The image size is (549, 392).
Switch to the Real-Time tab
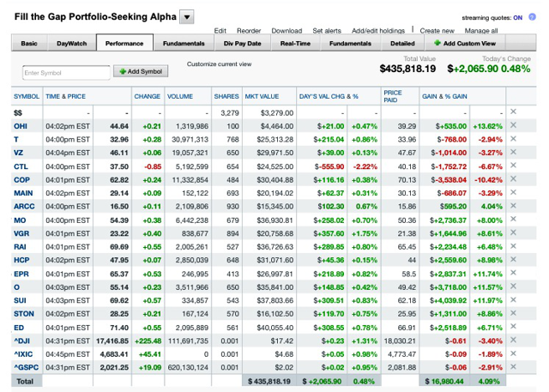click(295, 44)
